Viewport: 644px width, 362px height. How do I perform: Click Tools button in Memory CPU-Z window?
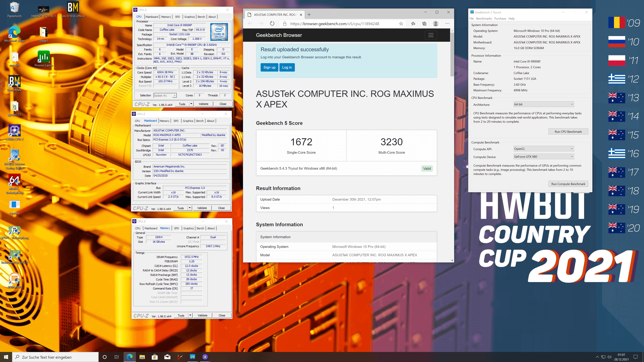coord(181,316)
